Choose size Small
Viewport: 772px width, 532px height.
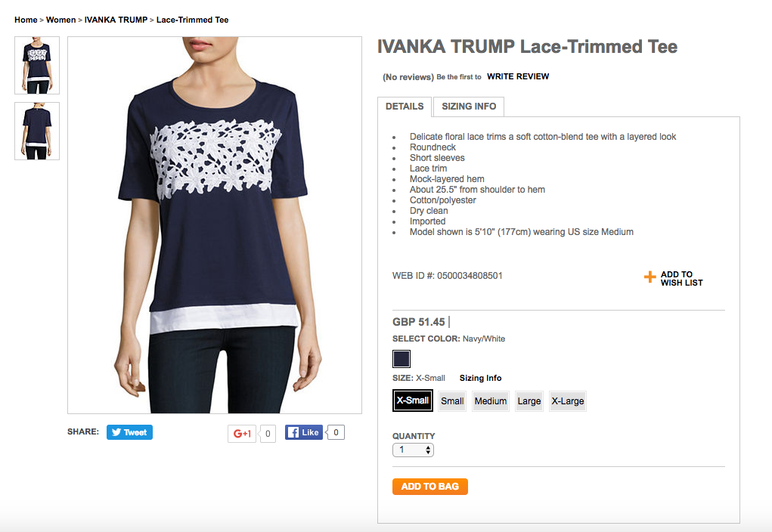point(452,401)
